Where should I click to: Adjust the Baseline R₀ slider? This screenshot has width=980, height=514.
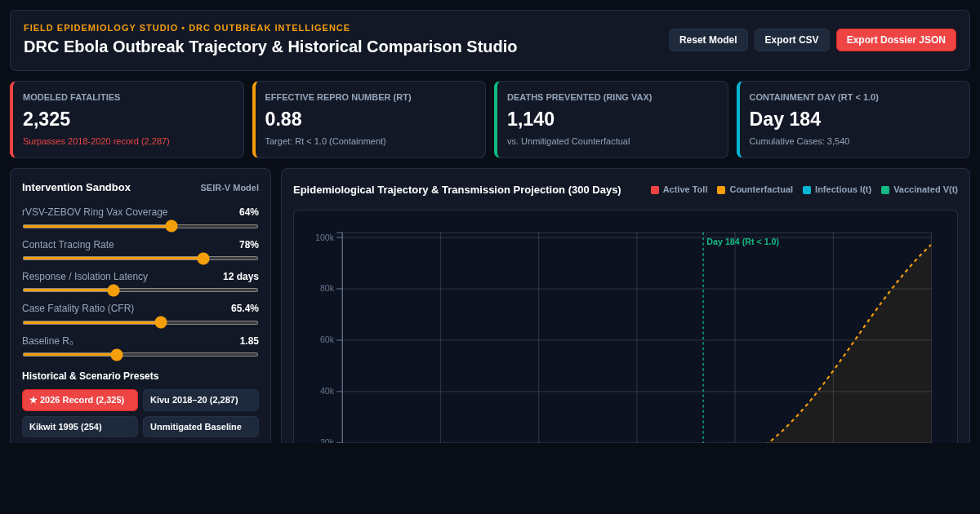pos(140,355)
